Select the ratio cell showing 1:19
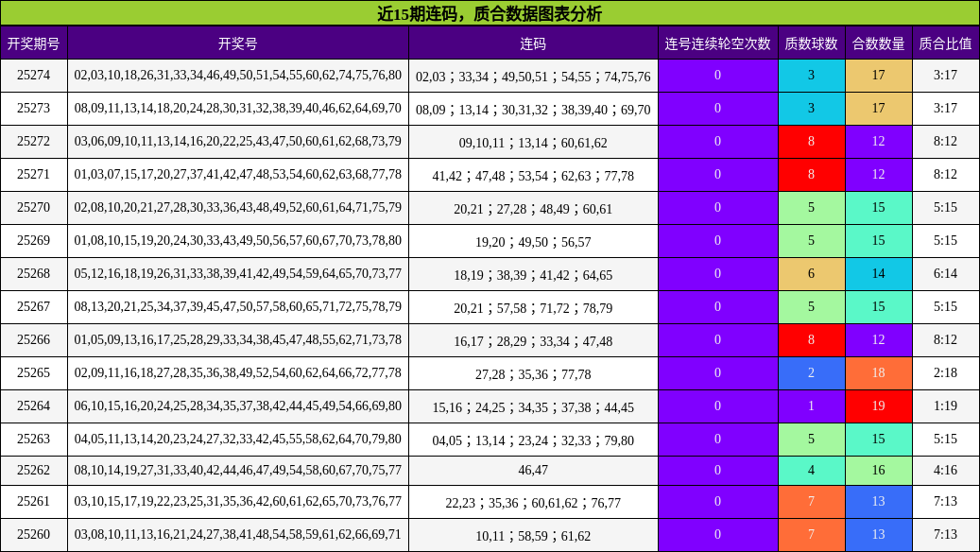Screen dimensions: 980x552 945,406
